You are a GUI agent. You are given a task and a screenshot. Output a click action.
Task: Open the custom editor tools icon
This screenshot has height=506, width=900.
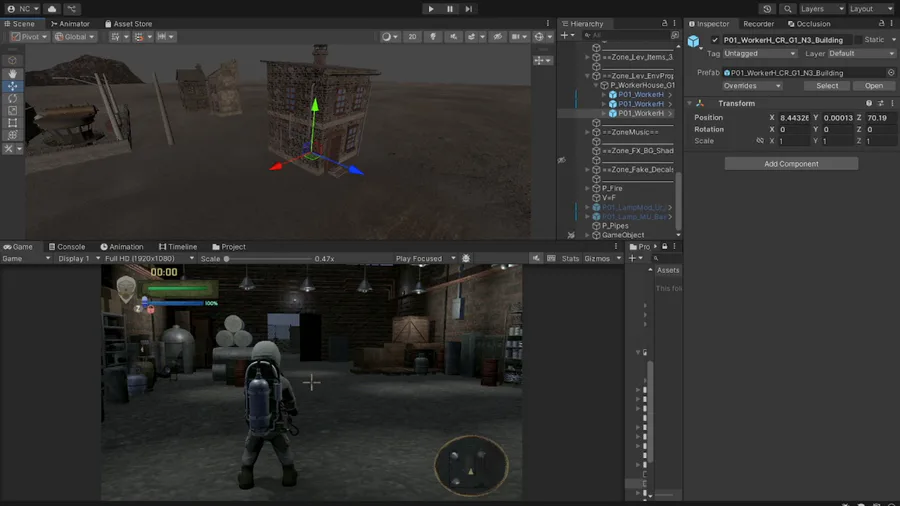(9, 149)
